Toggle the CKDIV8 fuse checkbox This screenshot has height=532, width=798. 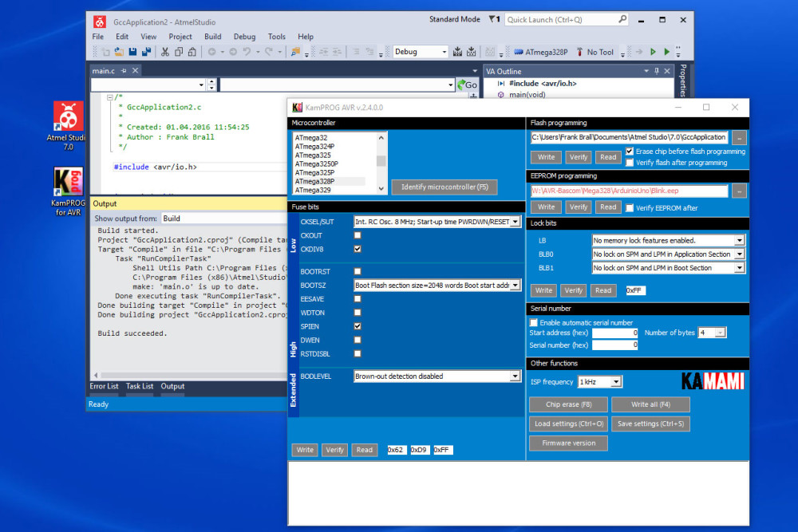tap(357, 248)
